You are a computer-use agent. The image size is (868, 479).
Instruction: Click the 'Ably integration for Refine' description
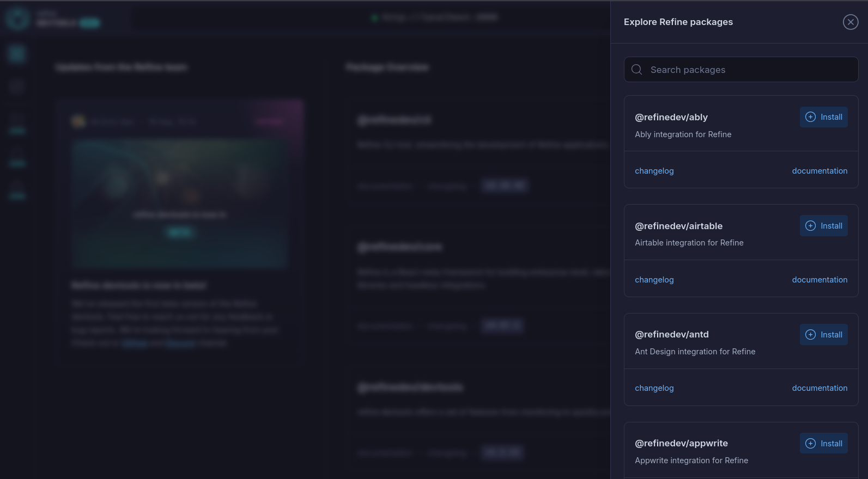[683, 134]
